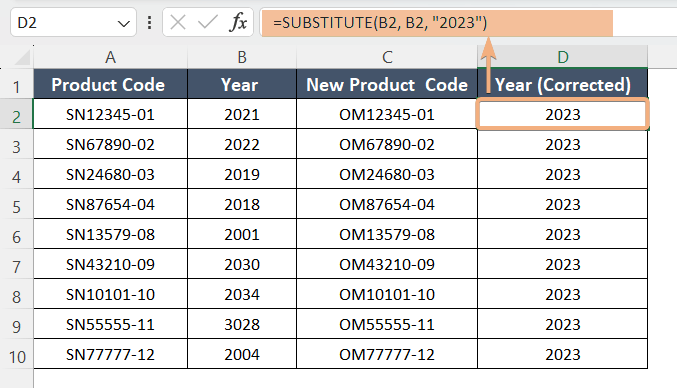This screenshot has width=677, height=388.
Task: Select the 2023 cell in row 7
Action: pyautogui.click(x=563, y=264)
